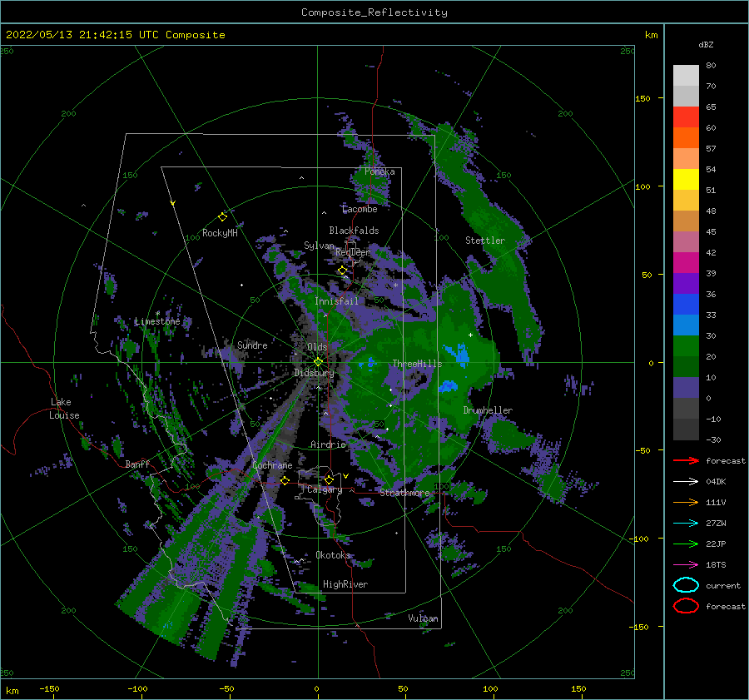Click the Sundre label
This screenshot has height=700, width=749.
click(x=252, y=345)
